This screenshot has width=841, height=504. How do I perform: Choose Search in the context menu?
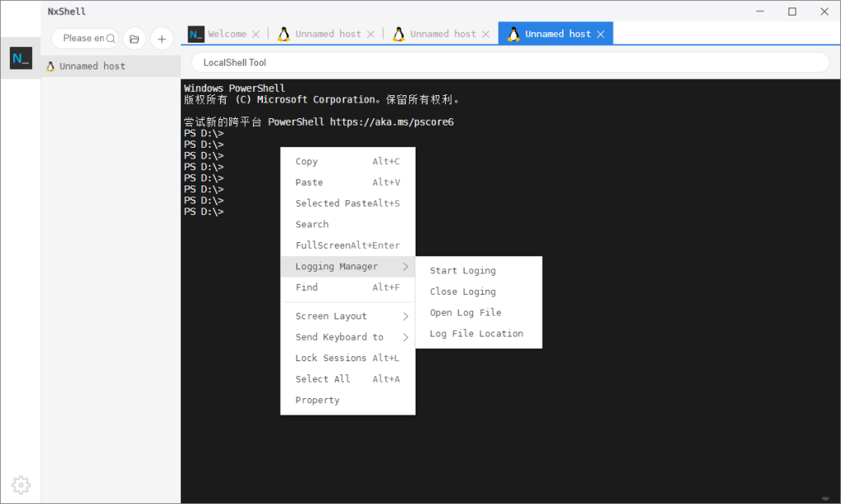[x=311, y=224]
